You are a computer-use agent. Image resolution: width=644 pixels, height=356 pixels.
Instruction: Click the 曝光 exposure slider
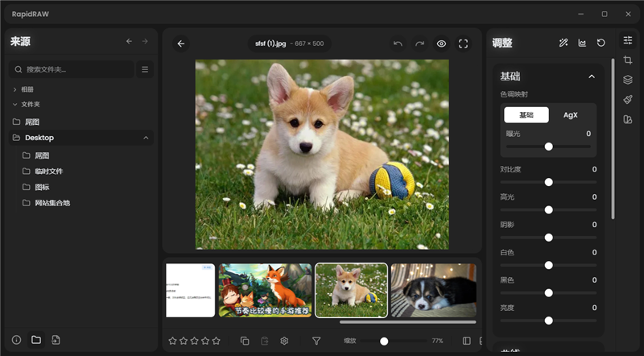(x=548, y=147)
